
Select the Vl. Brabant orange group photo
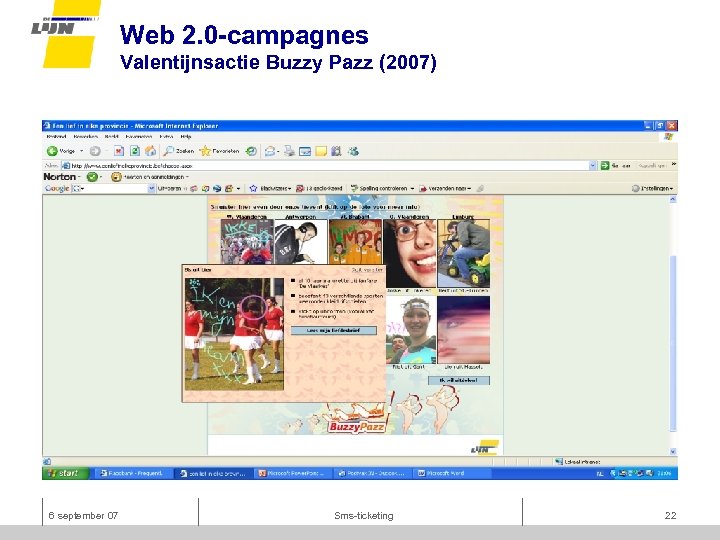(355, 241)
